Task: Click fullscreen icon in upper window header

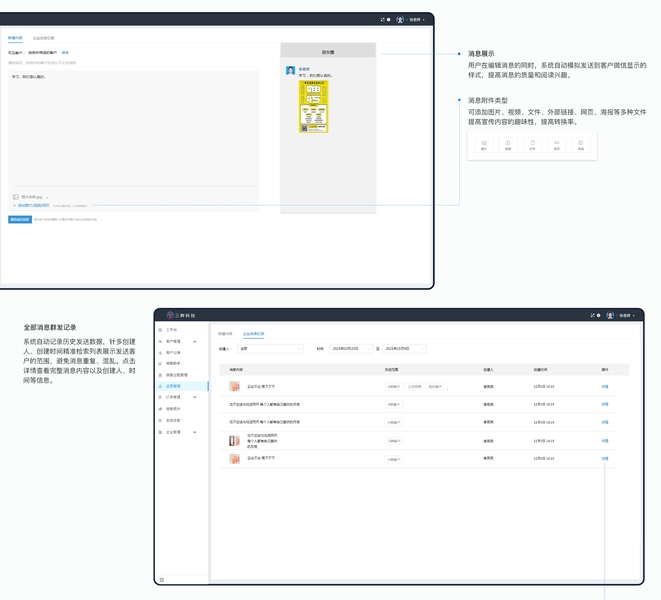Action: tap(382, 19)
